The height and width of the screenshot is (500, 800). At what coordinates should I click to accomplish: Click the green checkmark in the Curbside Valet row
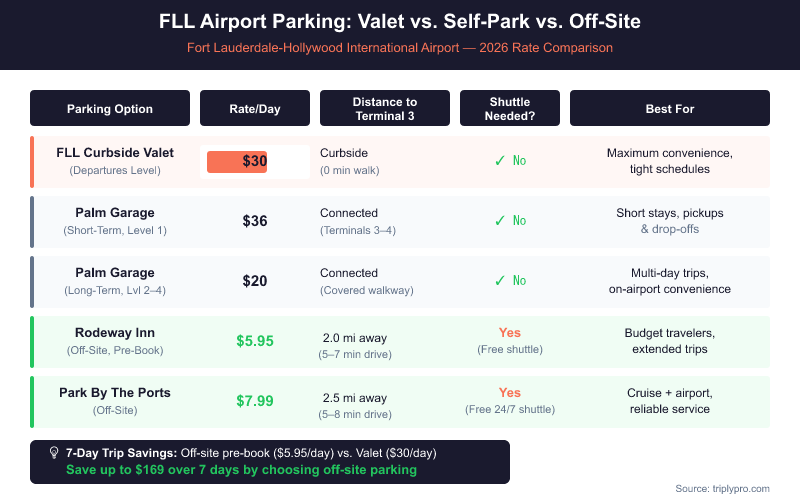(499, 161)
